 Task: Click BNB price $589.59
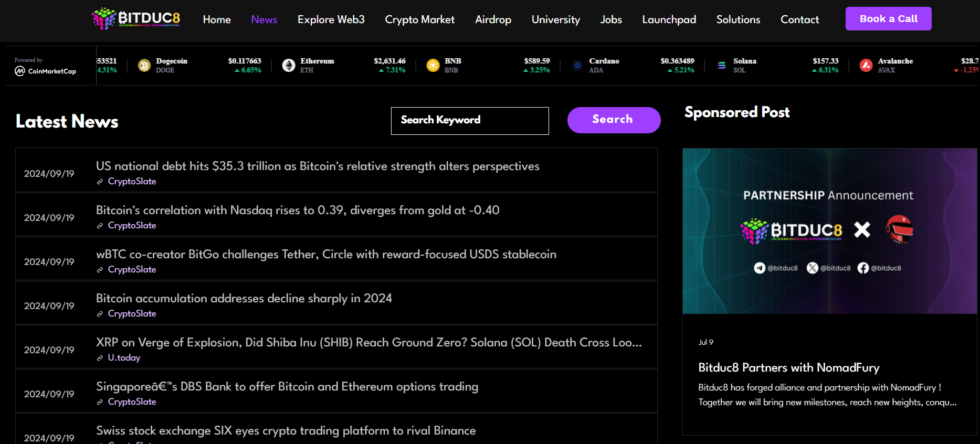coord(537,61)
